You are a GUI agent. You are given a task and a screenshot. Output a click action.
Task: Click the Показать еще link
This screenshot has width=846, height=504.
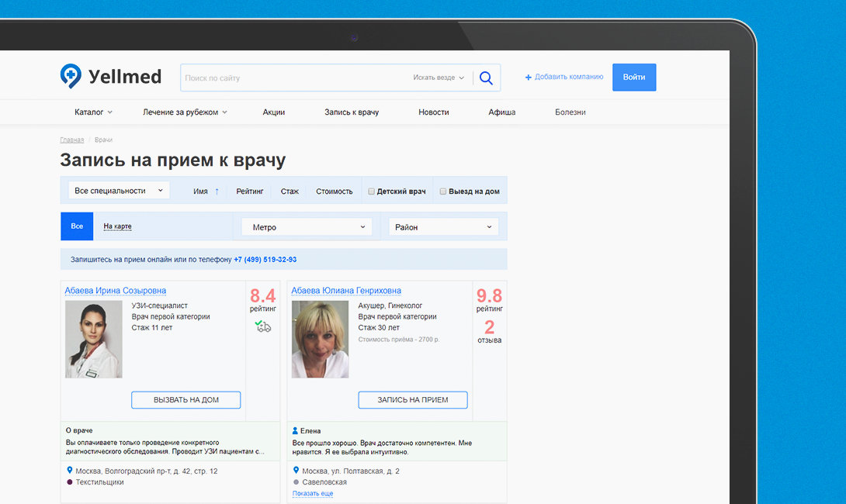(x=313, y=493)
